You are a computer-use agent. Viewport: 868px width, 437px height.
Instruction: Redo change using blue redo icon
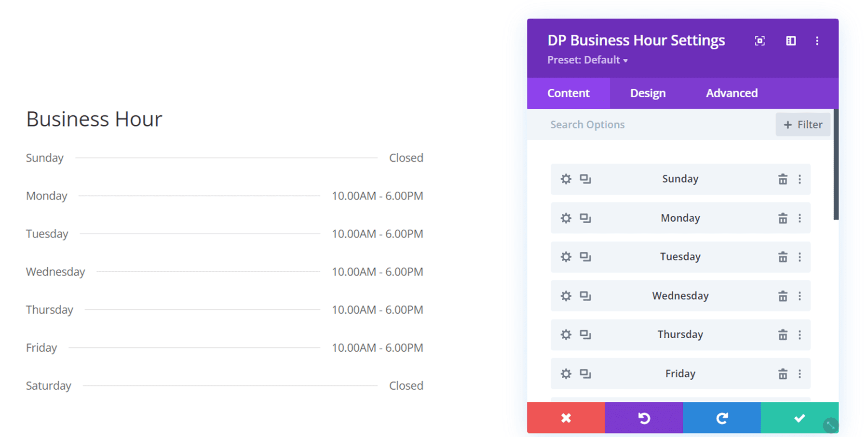722,418
